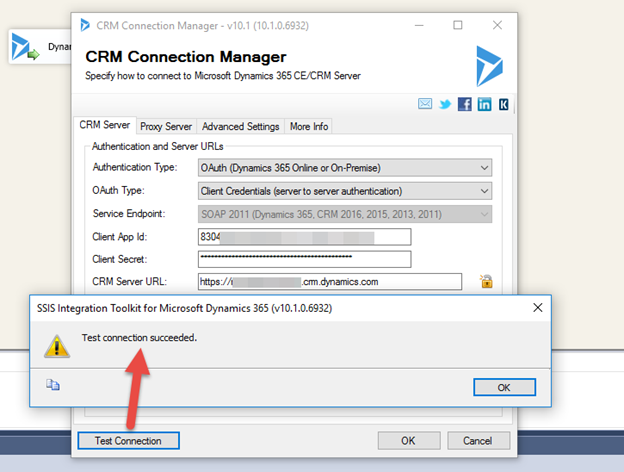Close the CRM Connection Manager window

click(497, 25)
